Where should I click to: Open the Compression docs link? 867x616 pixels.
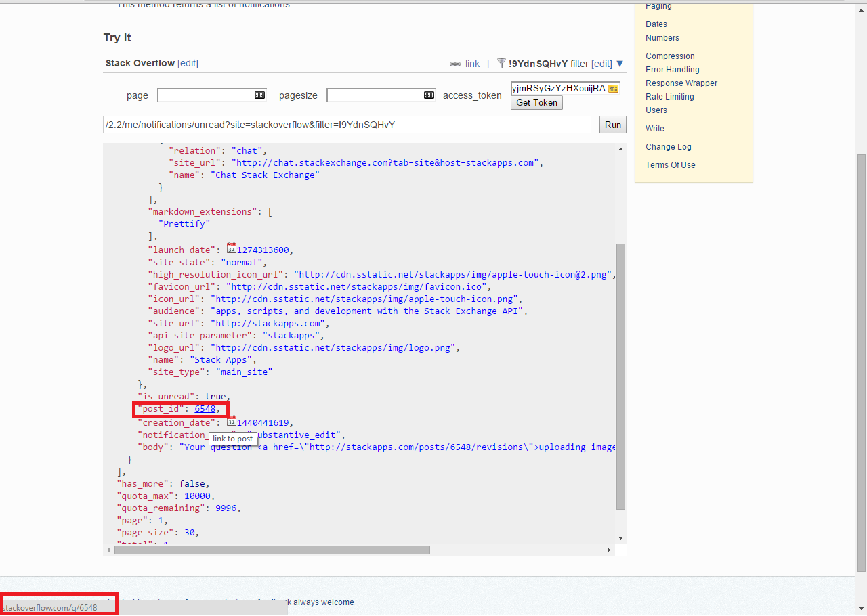pyautogui.click(x=670, y=56)
